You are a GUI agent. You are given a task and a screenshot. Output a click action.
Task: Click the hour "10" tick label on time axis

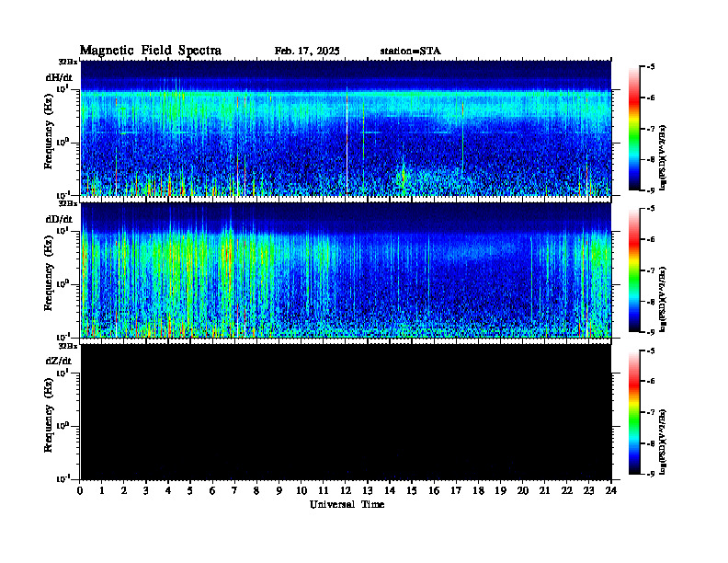[x=301, y=490]
